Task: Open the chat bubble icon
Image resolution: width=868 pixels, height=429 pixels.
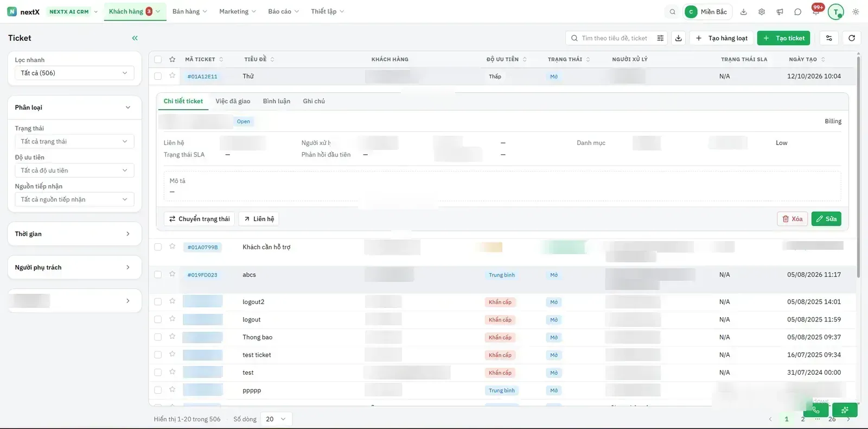Action: (x=797, y=12)
